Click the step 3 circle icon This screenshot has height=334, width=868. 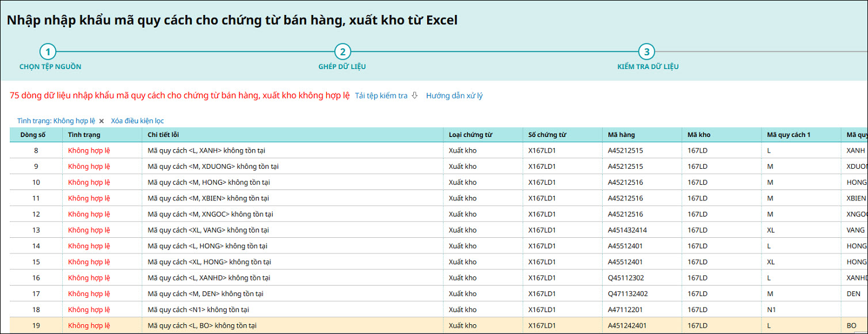(x=646, y=52)
